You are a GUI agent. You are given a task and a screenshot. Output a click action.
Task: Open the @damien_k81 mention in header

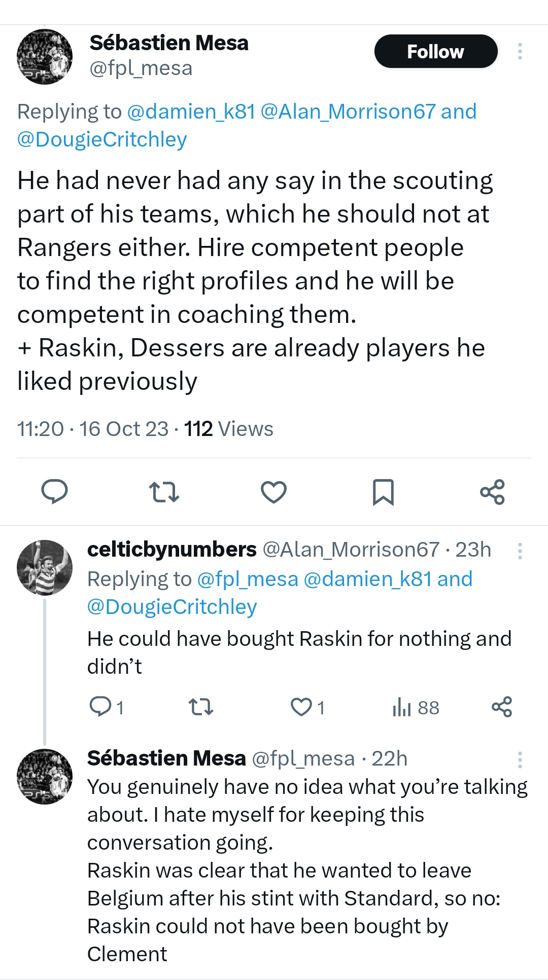click(x=191, y=112)
